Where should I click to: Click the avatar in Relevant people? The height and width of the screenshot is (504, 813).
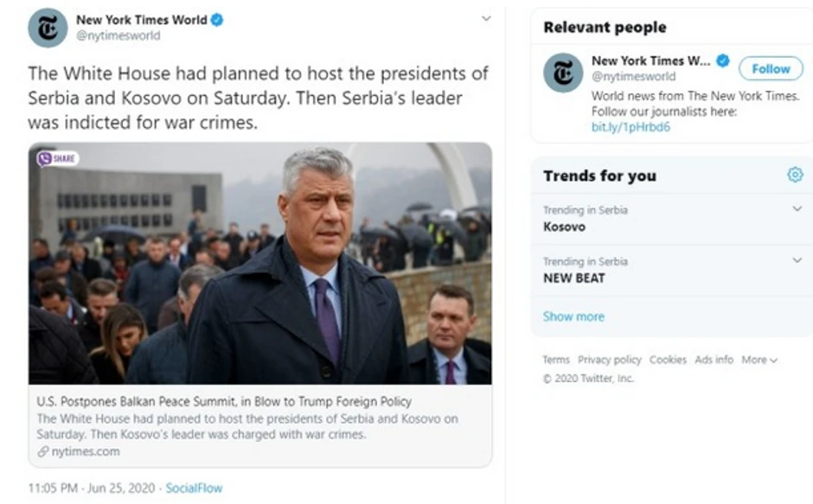pos(562,73)
